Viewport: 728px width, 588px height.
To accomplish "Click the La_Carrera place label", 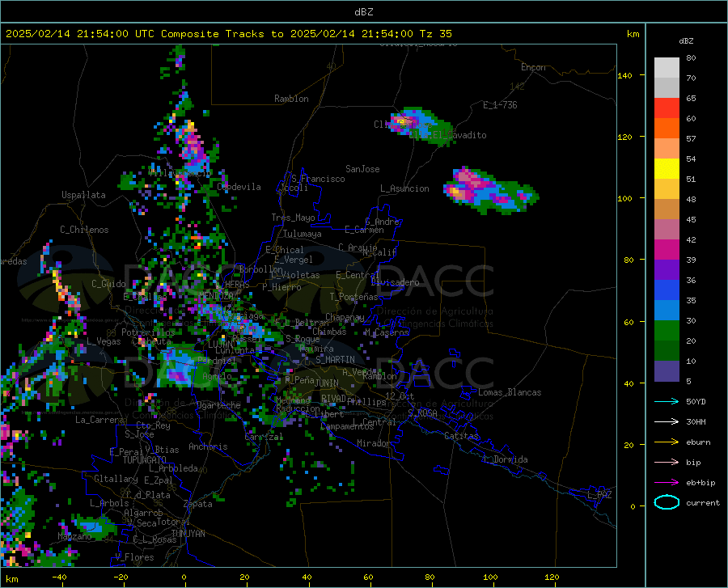I will pyautogui.click(x=99, y=420).
